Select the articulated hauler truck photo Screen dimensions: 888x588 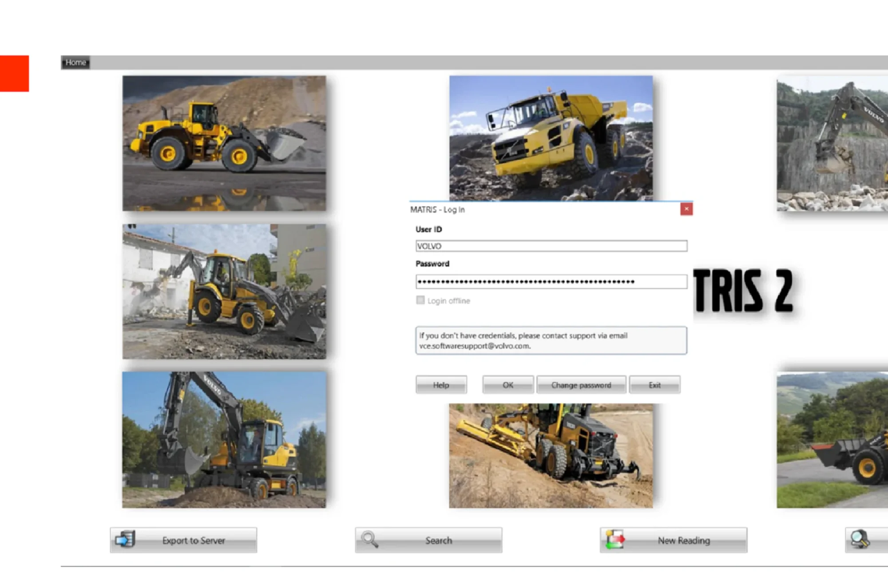(x=551, y=138)
